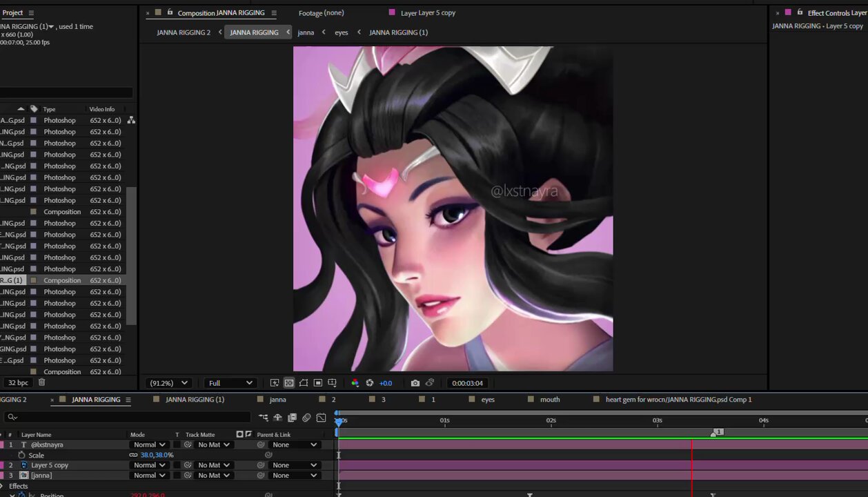Go to janna comp in breadcrumb
868x497 pixels.
(x=306, y=32)
